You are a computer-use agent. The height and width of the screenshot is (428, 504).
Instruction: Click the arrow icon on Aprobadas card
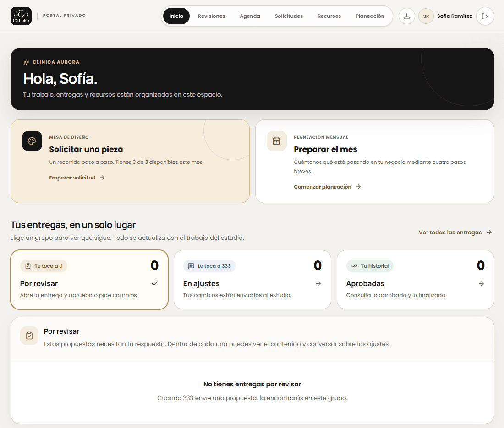(x=481, y=283)
